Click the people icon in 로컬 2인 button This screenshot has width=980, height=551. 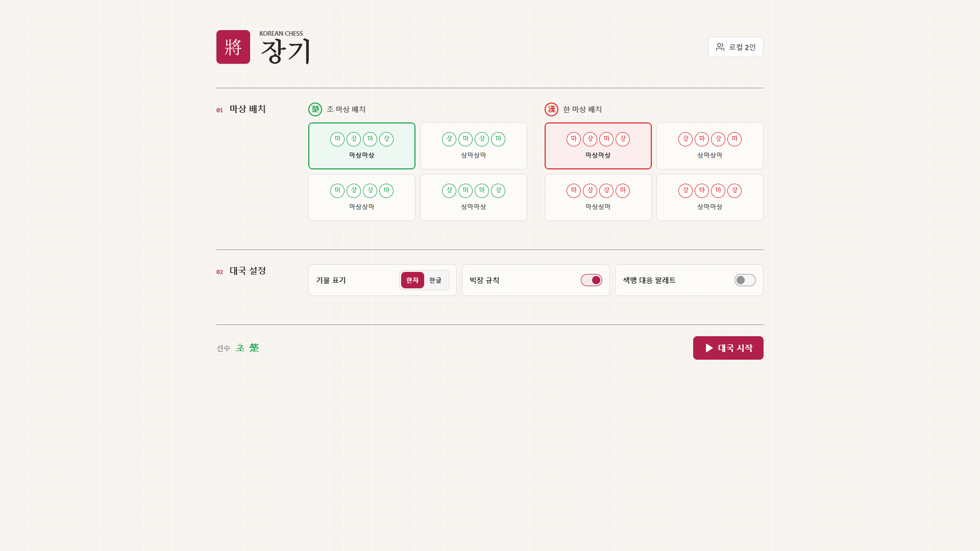coord(720,47)
